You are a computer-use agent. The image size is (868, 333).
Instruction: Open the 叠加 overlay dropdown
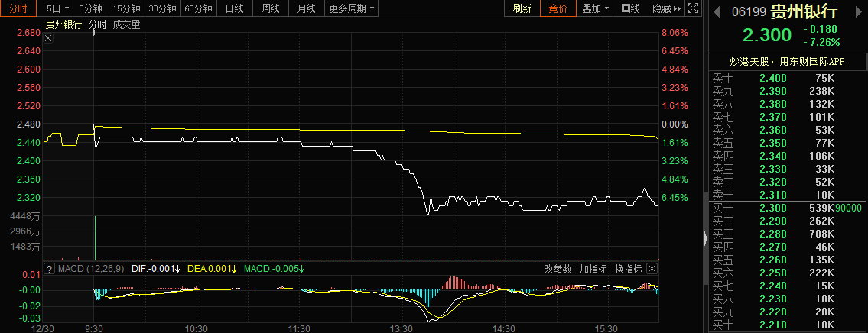click(596, 9)
